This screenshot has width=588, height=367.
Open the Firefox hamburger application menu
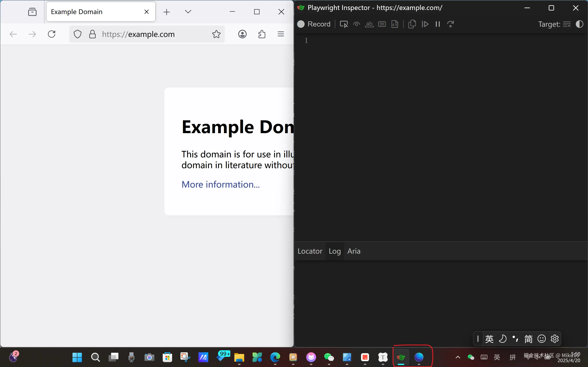point(281,34)
